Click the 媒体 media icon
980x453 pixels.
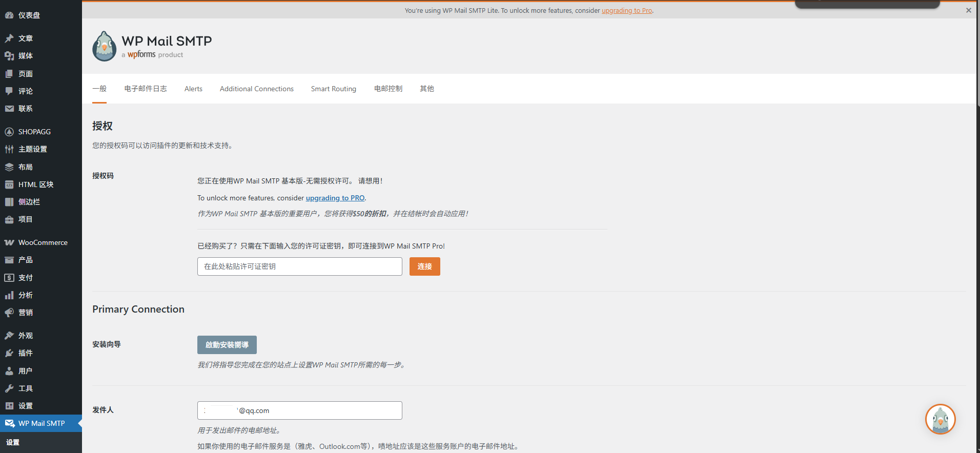[x=9, y=56]
